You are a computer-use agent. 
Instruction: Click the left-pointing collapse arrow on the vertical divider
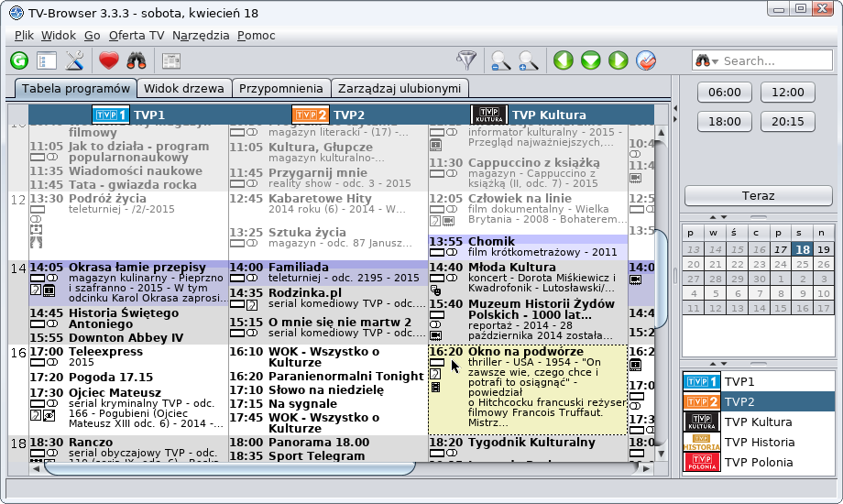675,109
